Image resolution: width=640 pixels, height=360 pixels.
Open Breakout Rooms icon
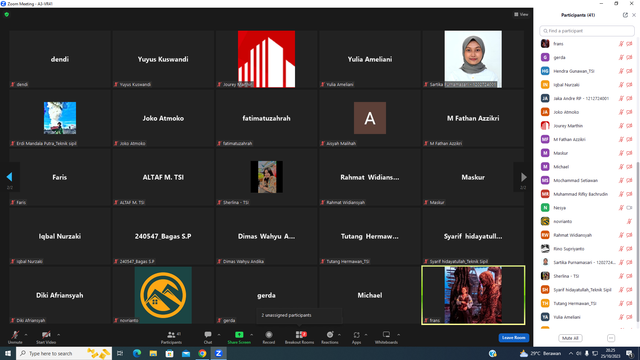[299, 335]
